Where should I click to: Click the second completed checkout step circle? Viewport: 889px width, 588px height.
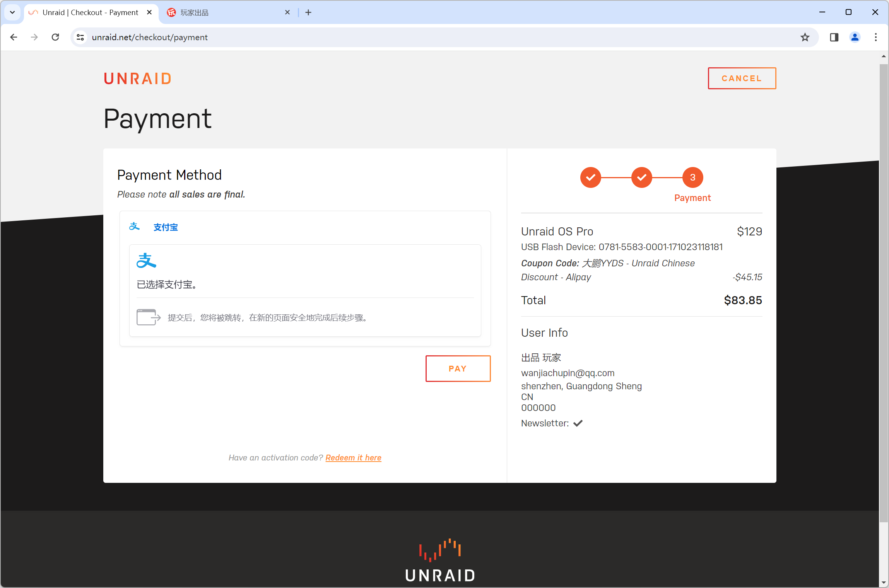click(641, 177)
